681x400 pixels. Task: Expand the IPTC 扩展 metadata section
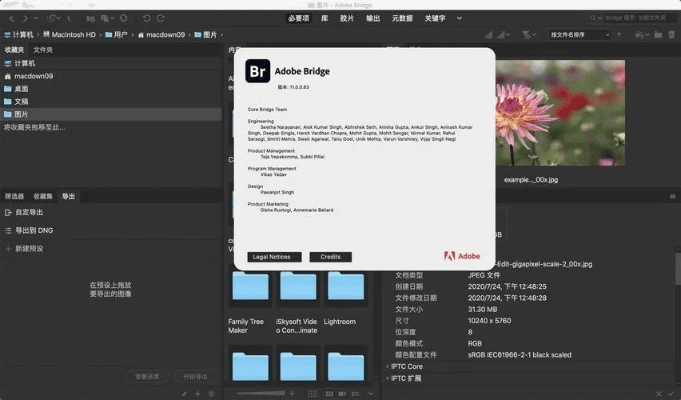(x=390, y=379)
